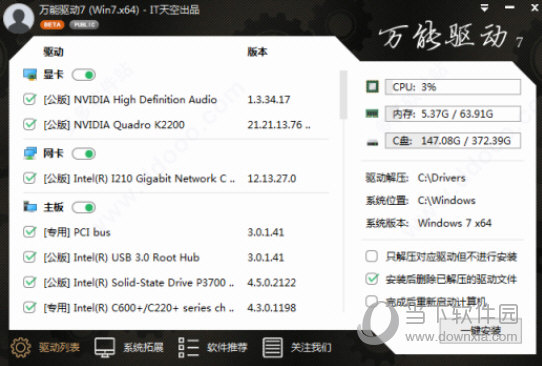Click version 4.5.0.2122 value
This screenshot has width=542, height=366.
click(x=272, y=282)
